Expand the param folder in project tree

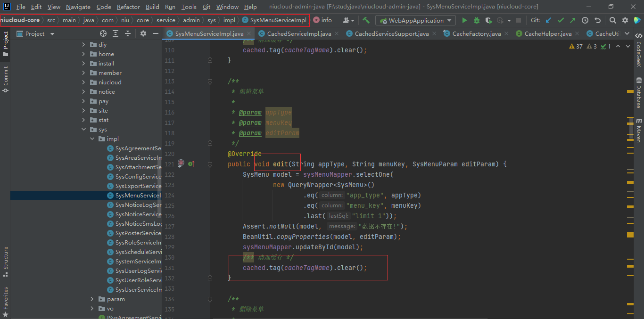tap(92, 299)
